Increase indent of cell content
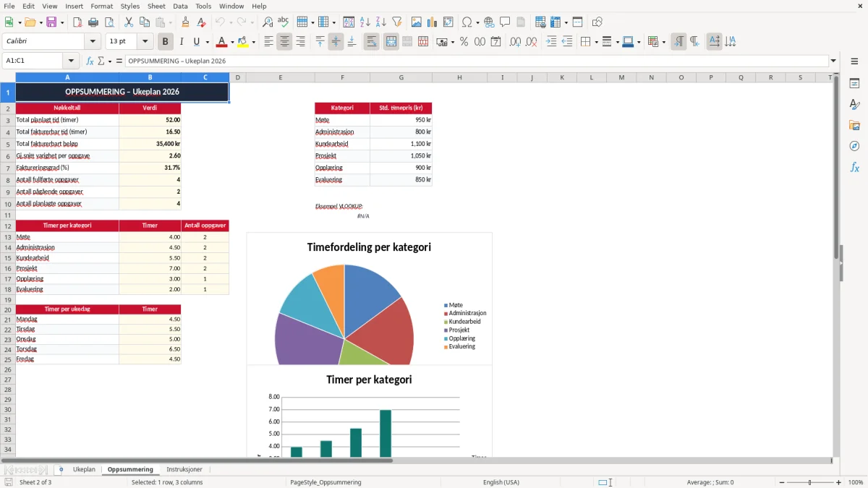Viewport: 868px width, 488px height. [551, 42]
